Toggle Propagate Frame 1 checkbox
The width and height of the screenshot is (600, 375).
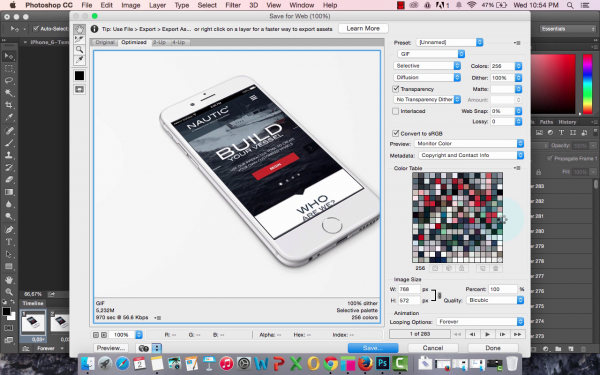coord(550,158)
